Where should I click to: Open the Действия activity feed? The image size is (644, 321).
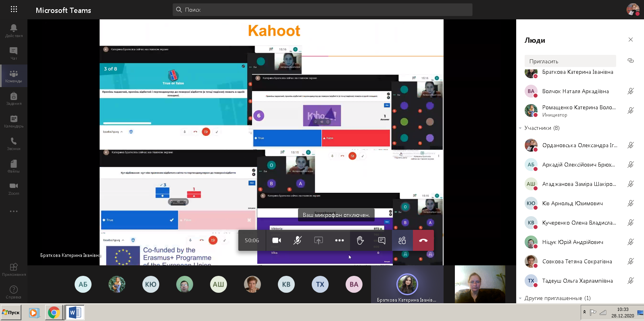14,31
